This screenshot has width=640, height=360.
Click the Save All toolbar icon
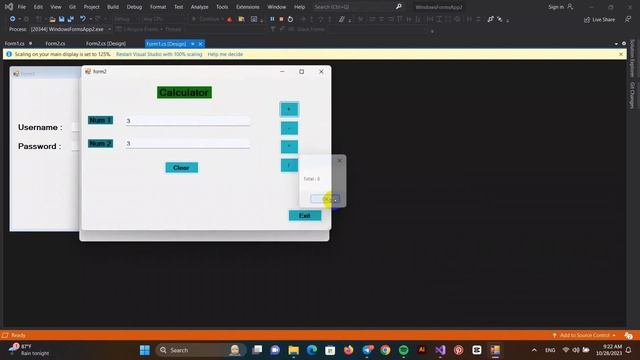click(71, 19)
